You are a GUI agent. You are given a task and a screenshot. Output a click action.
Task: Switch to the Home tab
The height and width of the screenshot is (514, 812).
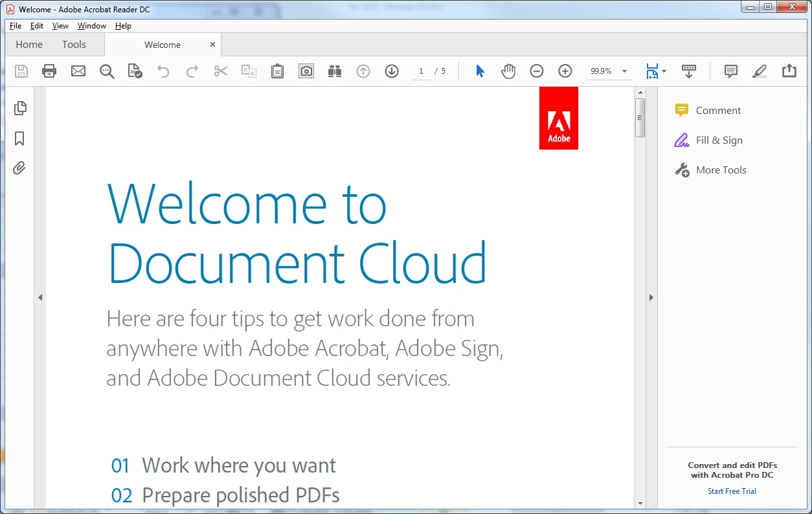point(29,45)
